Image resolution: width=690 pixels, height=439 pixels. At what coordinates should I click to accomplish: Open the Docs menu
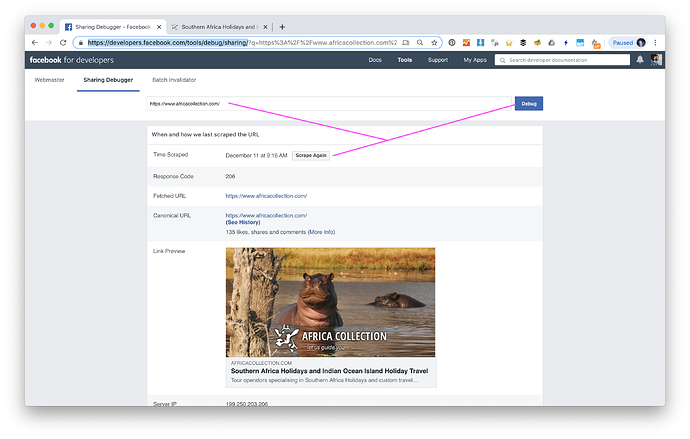375,60
